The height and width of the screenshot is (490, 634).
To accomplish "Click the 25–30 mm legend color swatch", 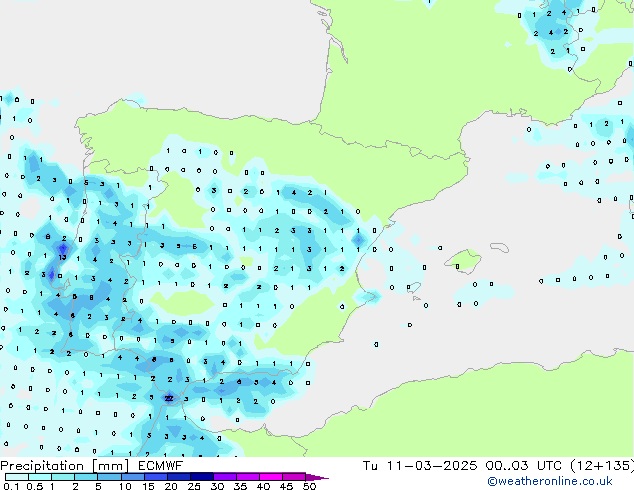I will pos(201,477).
